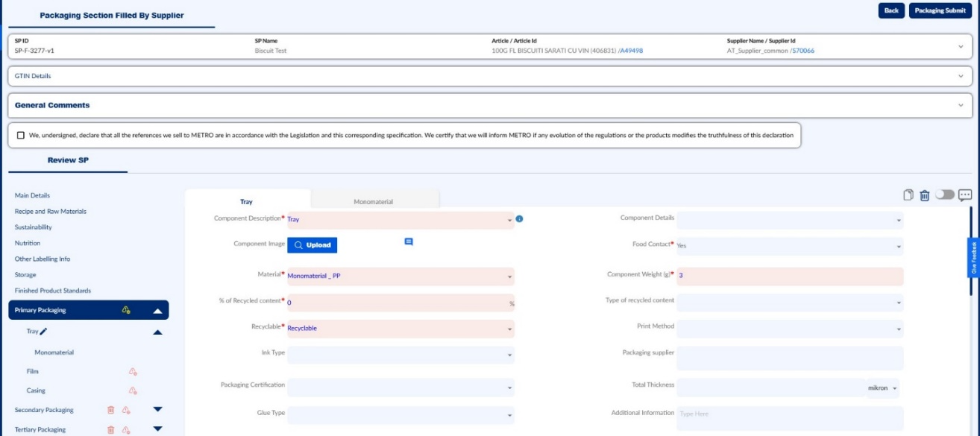Open Nutrition in the sidebar menu
Image resolution: width=980 pixels, height=436 pixels.
28,243
